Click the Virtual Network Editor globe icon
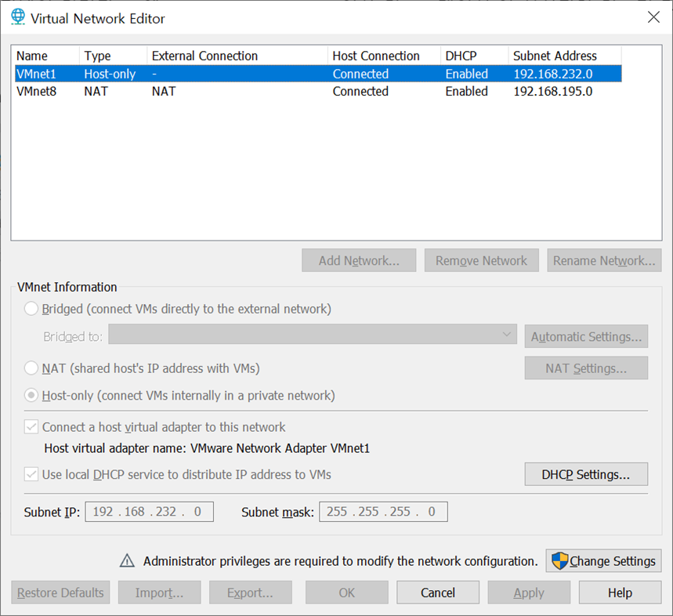This screenshot has height=616, width=673. (17, 17)
